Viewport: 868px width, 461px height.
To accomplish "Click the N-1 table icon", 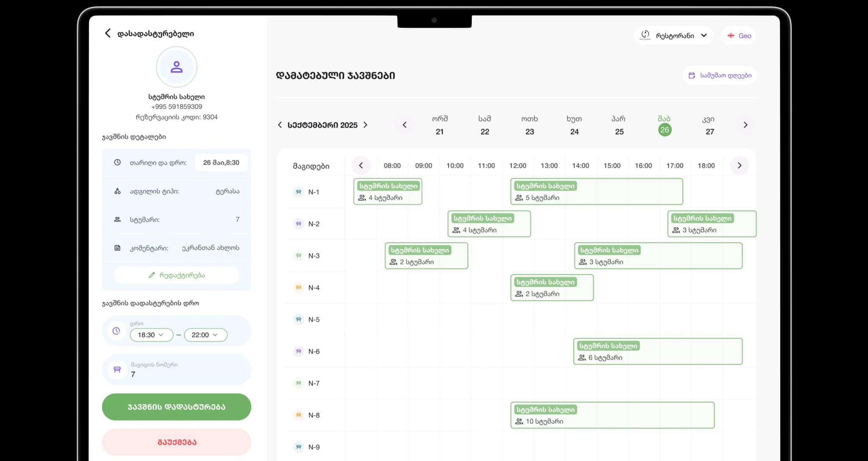I will [298, 192].
